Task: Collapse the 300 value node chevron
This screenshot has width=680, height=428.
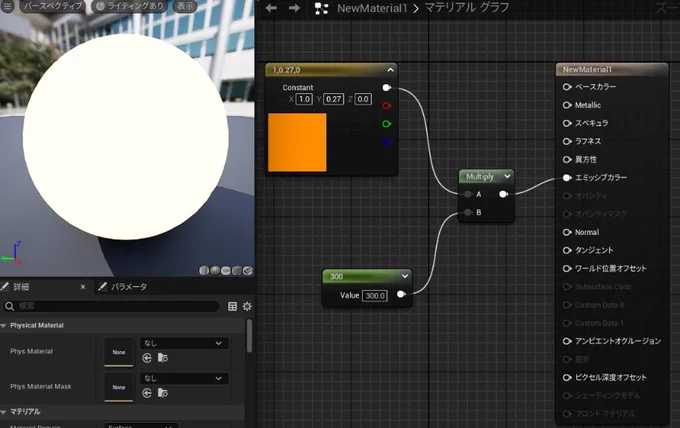Action: [x=405, y=276]
